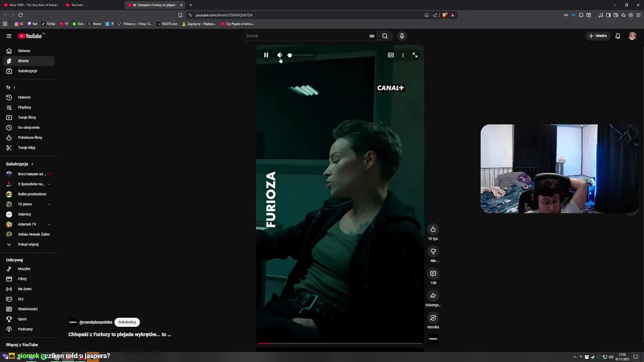Open the account avatar menu
Image resolution: width=644 pixels, height=362 pixels.
pyautogui.click(x=632, y=36)
